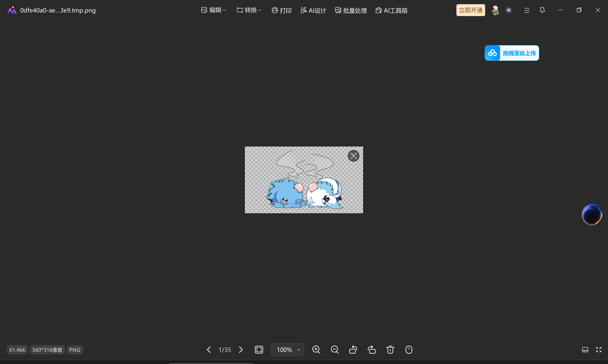This screenshot has width=608, height=364.
Task: Rotate image counterclockwise
Action: tap(353, 349)
